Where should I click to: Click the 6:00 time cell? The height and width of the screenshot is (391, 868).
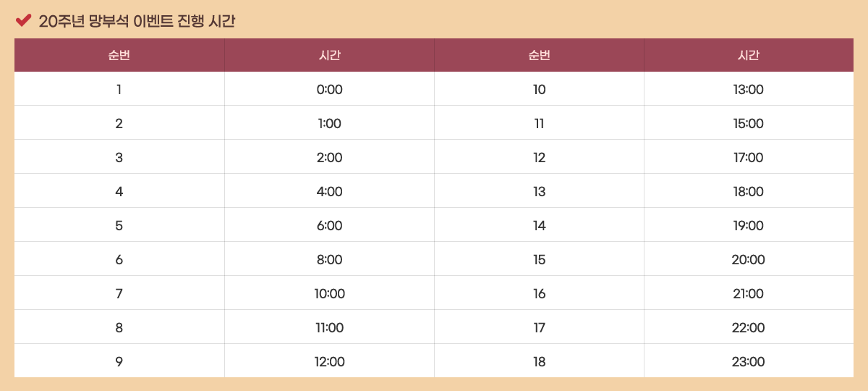pos(329,226)
